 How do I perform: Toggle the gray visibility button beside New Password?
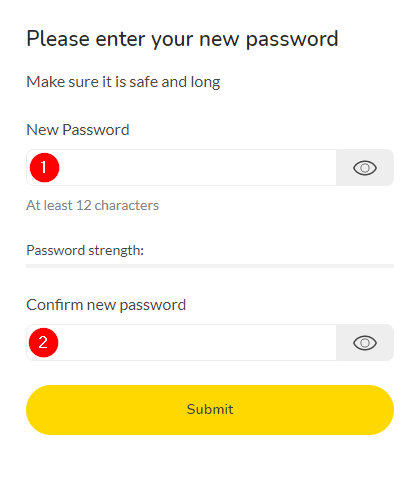tap(365, 168)
